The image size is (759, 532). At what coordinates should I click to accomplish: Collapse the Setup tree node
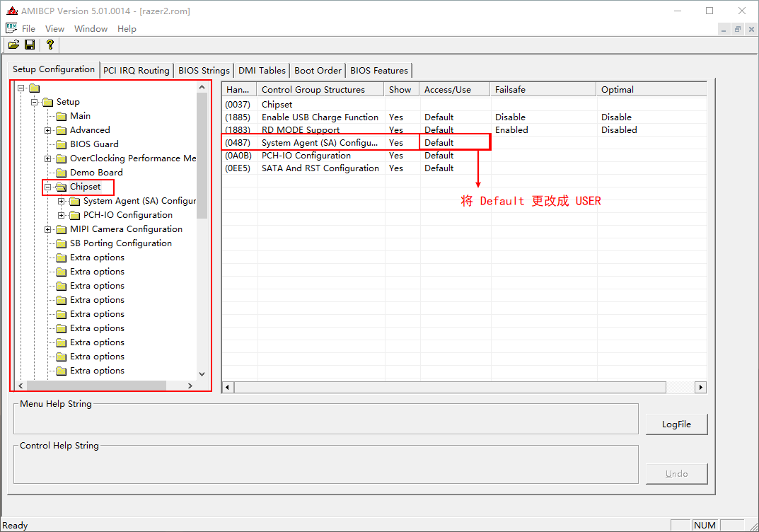[x=35, y=102]
